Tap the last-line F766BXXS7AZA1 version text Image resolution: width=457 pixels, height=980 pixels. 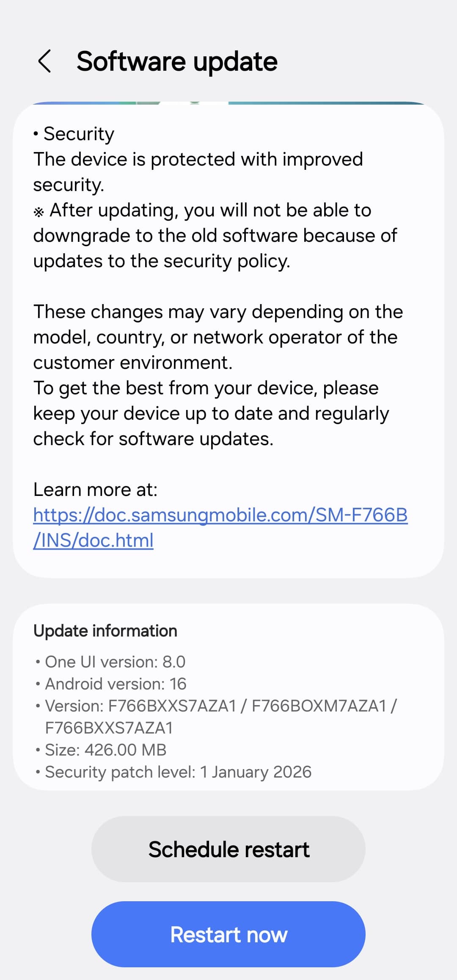point(109,728)
